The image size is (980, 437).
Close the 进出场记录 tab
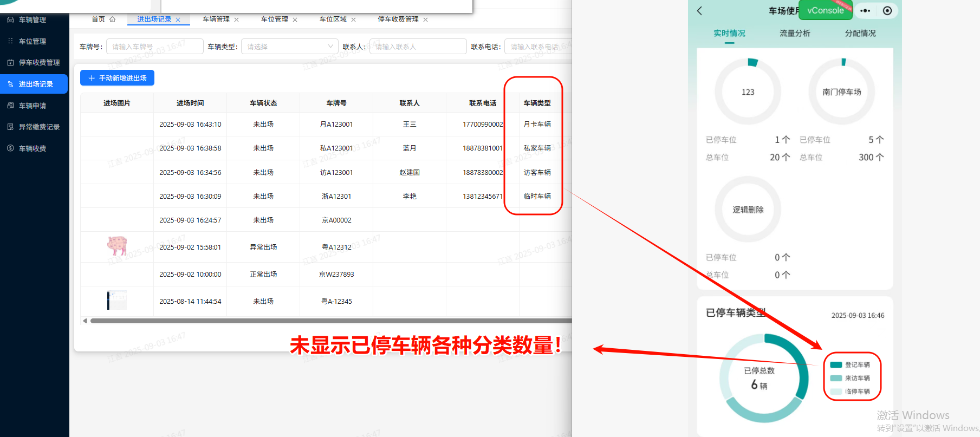178,19
